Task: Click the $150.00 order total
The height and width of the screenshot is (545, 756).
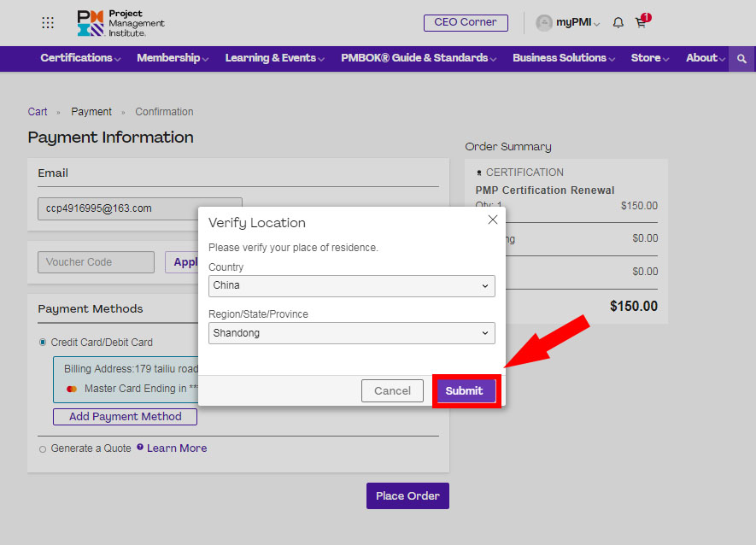Action: 634,307
